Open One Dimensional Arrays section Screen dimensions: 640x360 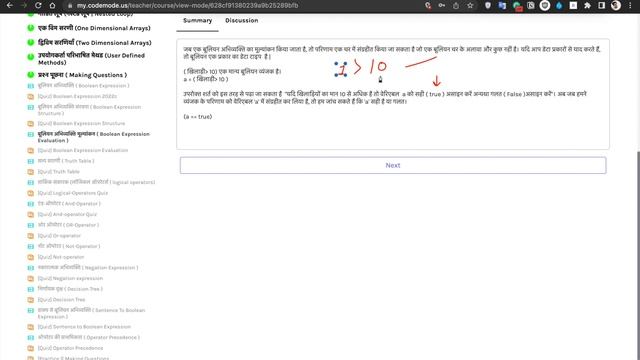[x=94, y=28]
